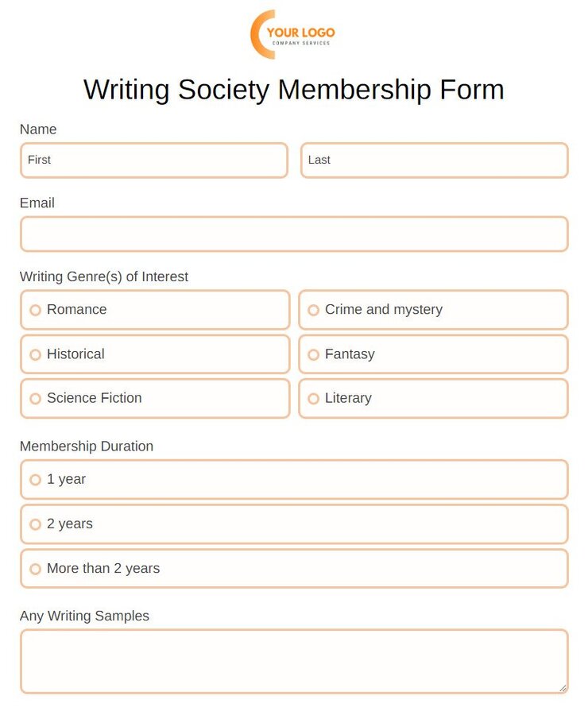Select the Literary genre option
This screenshot has width=588, height=715.
tap(314, 398)
